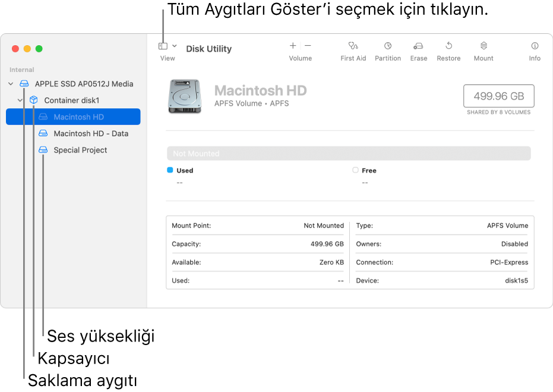Collapse the APPLE SSD AP0512J Media tree
The height and width of the screenshot is (392, 553).
[11, 84]
